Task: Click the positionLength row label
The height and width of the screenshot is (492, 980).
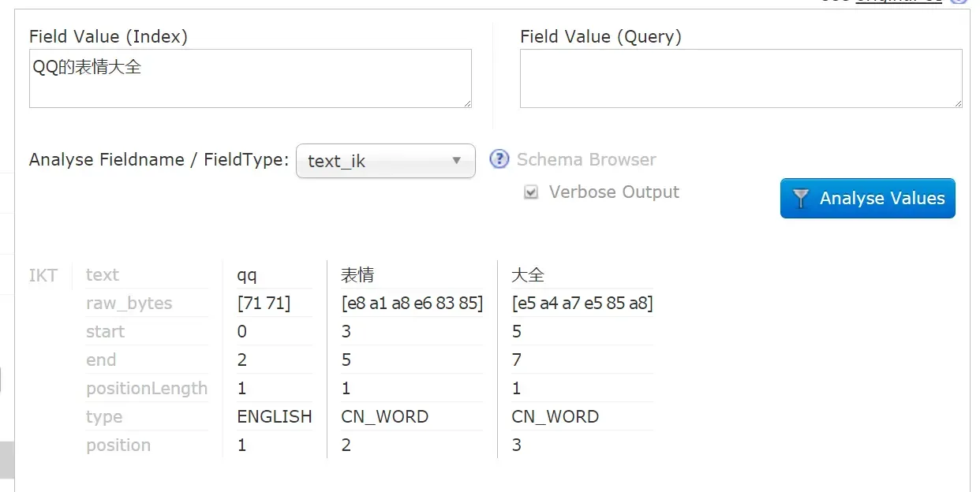Action: (147, 389)
